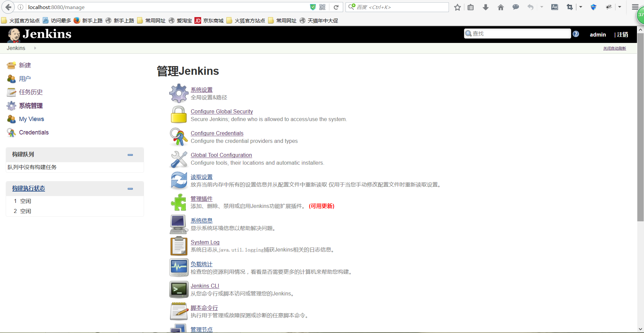Click the 任务历史 notepad icon in sidebar
The height and width of the screenshot is (333, 644).
11,92
